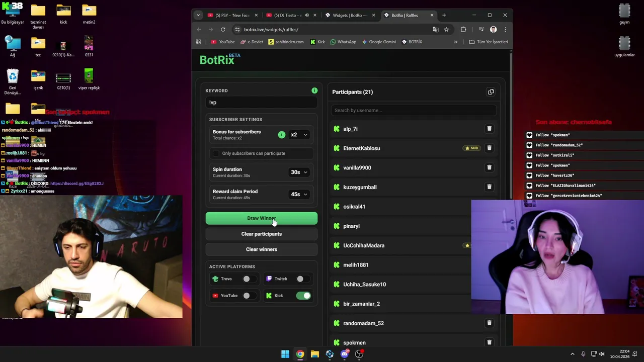Image resolution: width=644 pixels, height=362 pixels.
Task: Open Chrome media controls icon
Action: click(481, 29)
